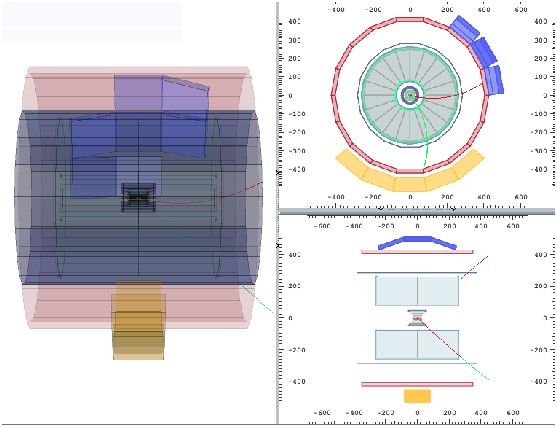Select the orange detector block in 3D view

(139, 320)
